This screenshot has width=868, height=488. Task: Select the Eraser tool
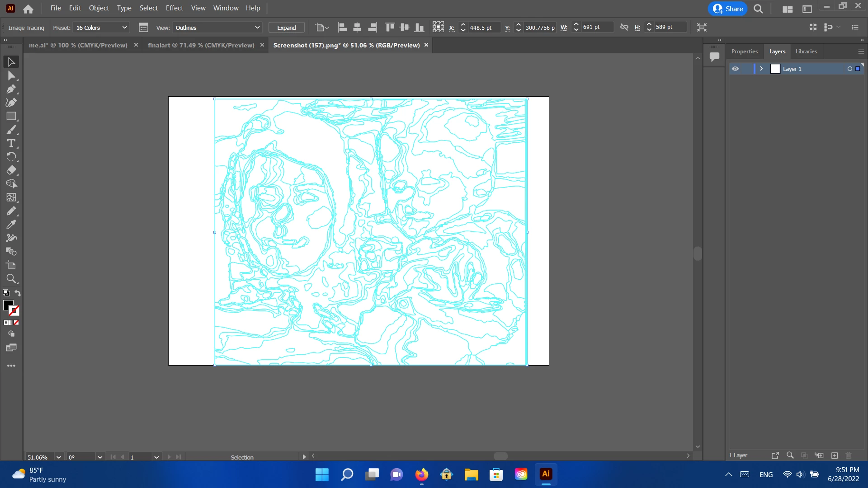11,170
